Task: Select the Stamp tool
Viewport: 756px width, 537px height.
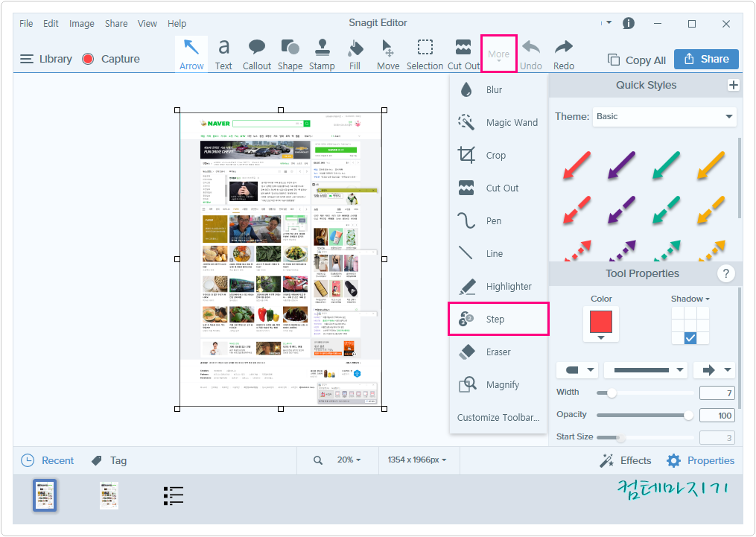Action: pos(322,54)
